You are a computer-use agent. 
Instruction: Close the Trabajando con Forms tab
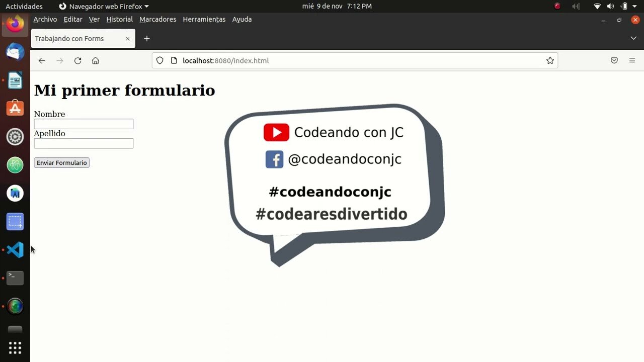tap(128, 39)
